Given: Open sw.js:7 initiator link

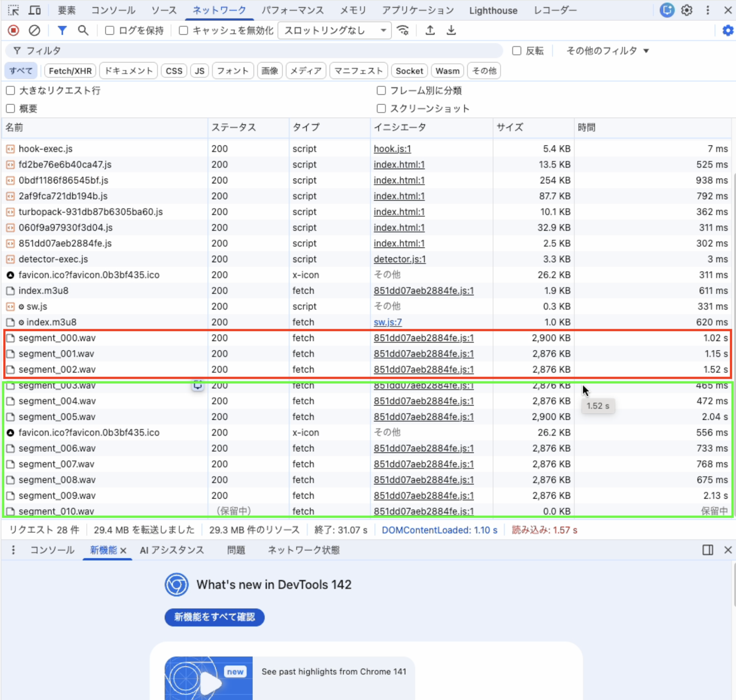Looking at the screenshot, I should pyautogui.click(x=388, y=322).
